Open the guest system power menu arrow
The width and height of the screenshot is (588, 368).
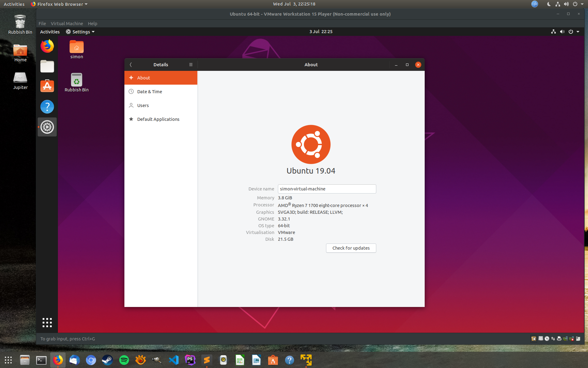(x=578, y=32)
